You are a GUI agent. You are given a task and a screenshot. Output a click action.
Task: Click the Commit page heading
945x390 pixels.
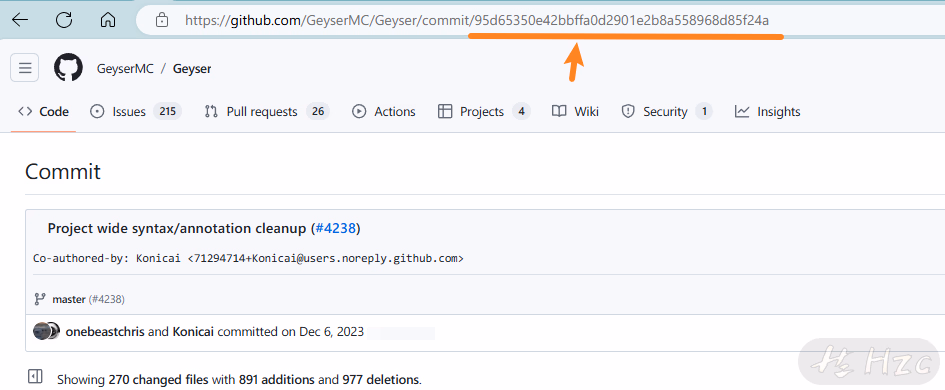point(63,172)
